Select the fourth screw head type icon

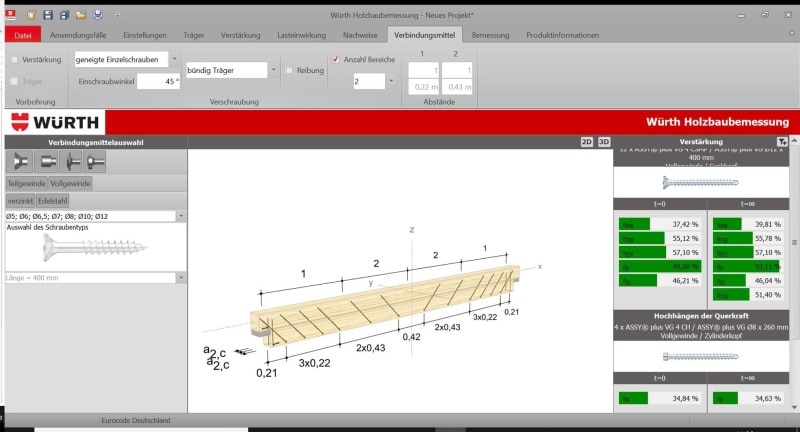click(95, 162)
